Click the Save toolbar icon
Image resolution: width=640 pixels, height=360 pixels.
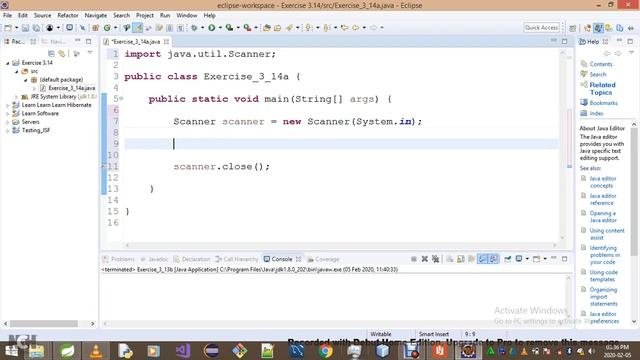pyautogui.click(x=25, y=28)
